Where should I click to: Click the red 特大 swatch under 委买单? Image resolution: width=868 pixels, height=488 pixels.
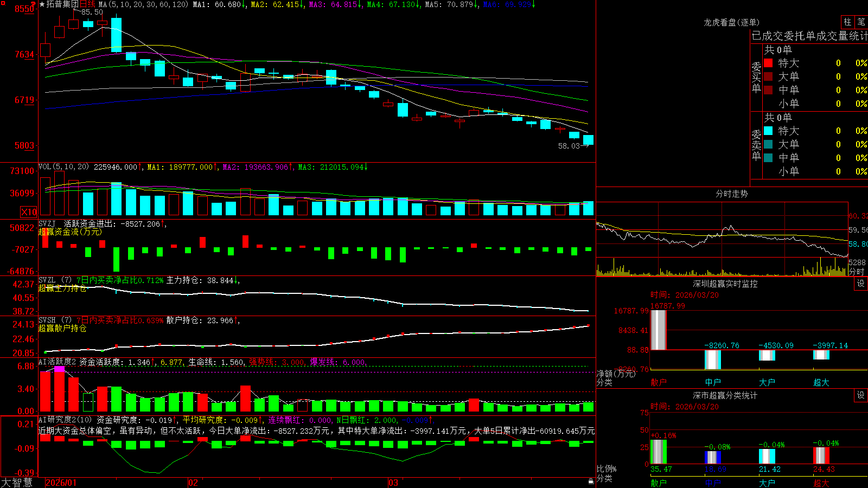(x=768, y=63)
